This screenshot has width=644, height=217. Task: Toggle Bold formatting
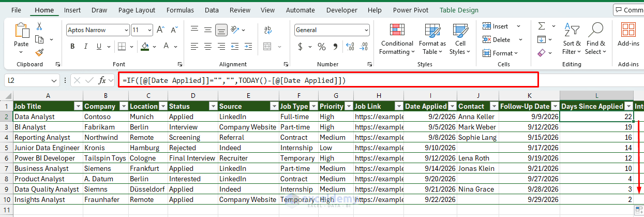point(72,47)
